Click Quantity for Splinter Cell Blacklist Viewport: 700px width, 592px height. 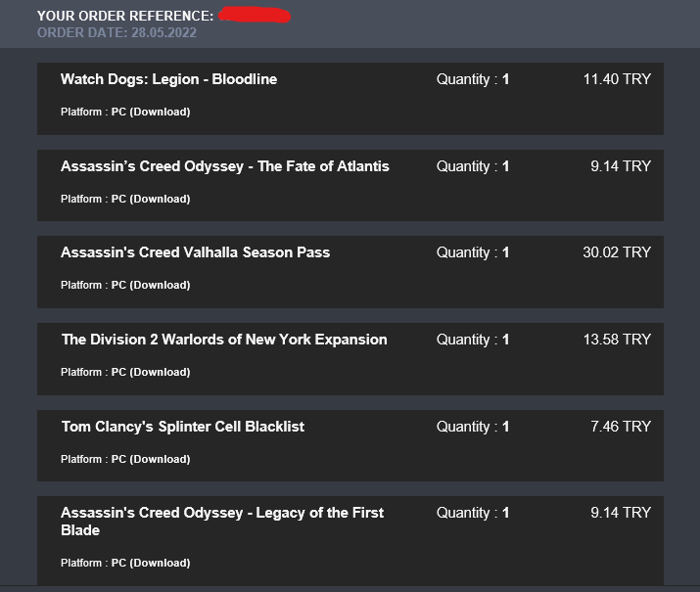[x=473, y=427]
